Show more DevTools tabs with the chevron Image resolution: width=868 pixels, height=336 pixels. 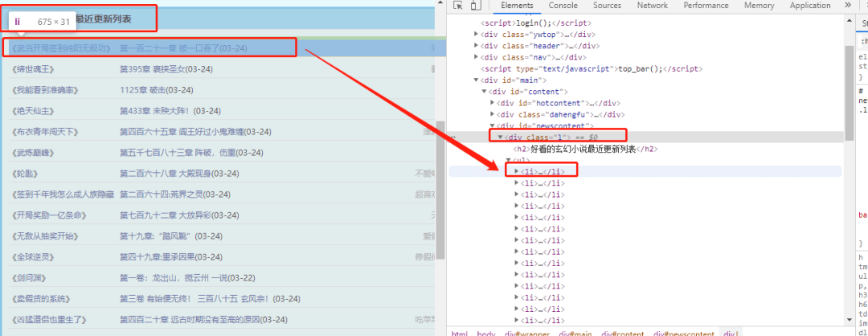click(848, 5)
